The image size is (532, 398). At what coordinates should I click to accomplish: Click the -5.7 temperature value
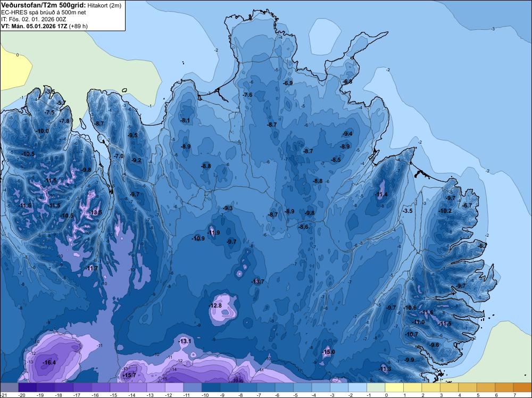click(61, 103)
